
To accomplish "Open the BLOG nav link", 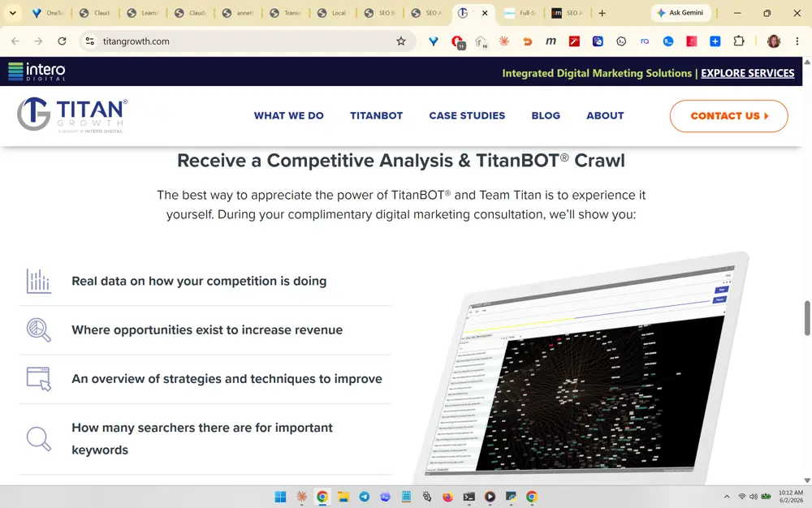I will click(546, 116).
